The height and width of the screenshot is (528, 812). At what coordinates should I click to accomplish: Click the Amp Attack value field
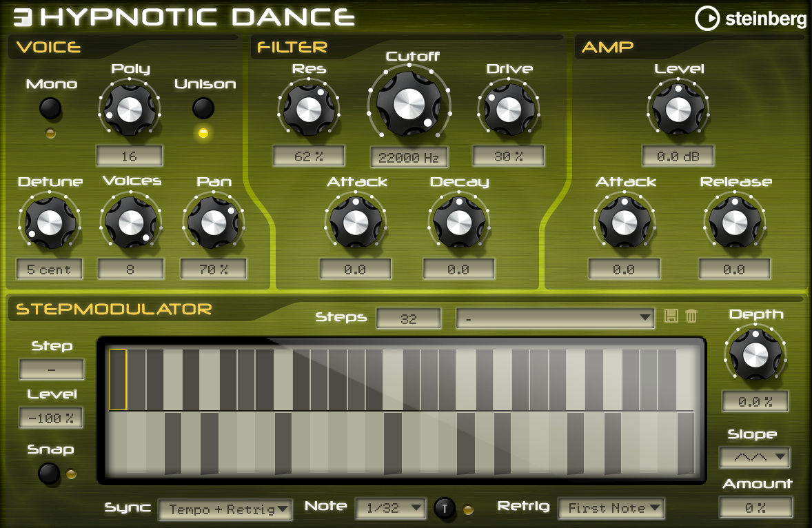point(624,270)
